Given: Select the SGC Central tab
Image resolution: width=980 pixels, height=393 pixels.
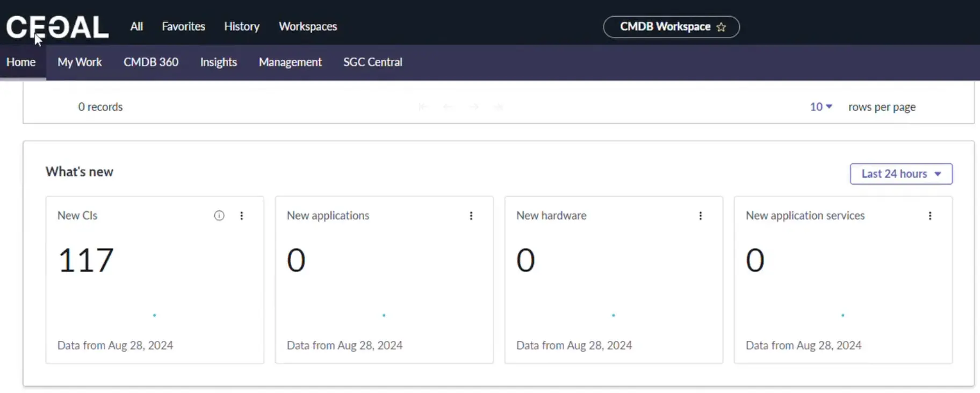Looking at the screenshot, I should tap(373, 62).
